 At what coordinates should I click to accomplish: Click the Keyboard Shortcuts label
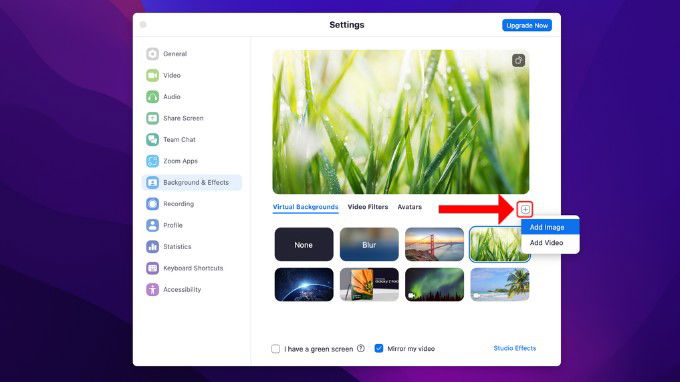tap(193, 268)
